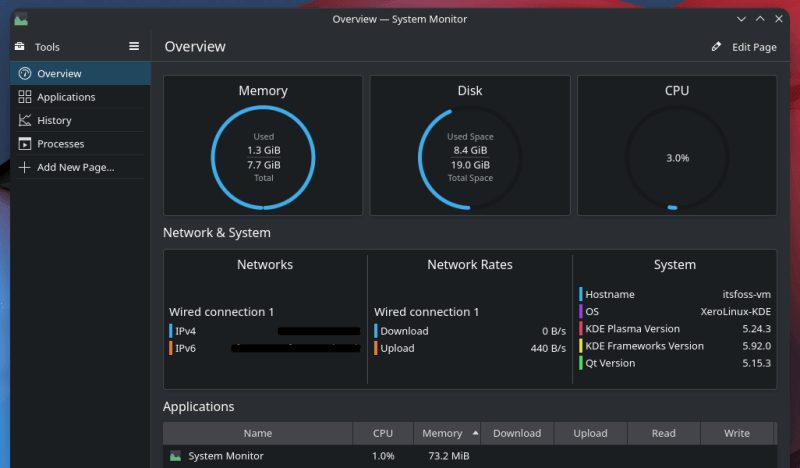Click the pencil icon next to Edit Page

coord(716,47)
